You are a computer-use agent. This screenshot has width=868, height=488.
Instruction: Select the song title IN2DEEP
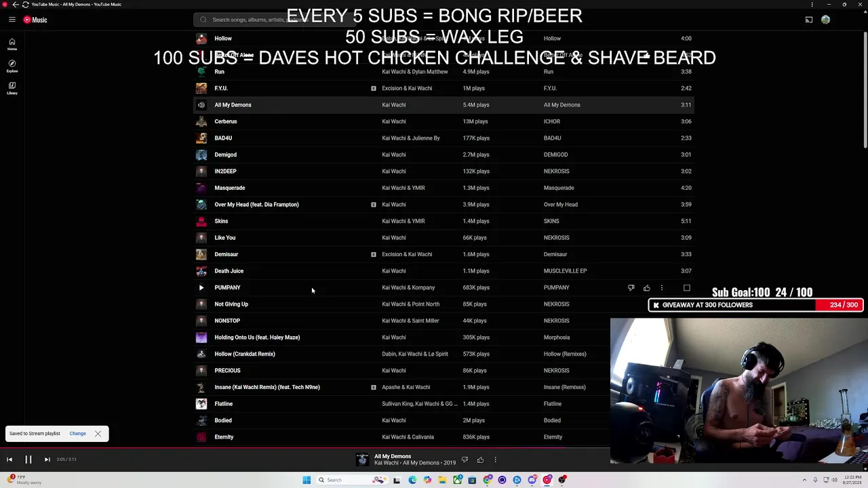click(x=225, y=171)
